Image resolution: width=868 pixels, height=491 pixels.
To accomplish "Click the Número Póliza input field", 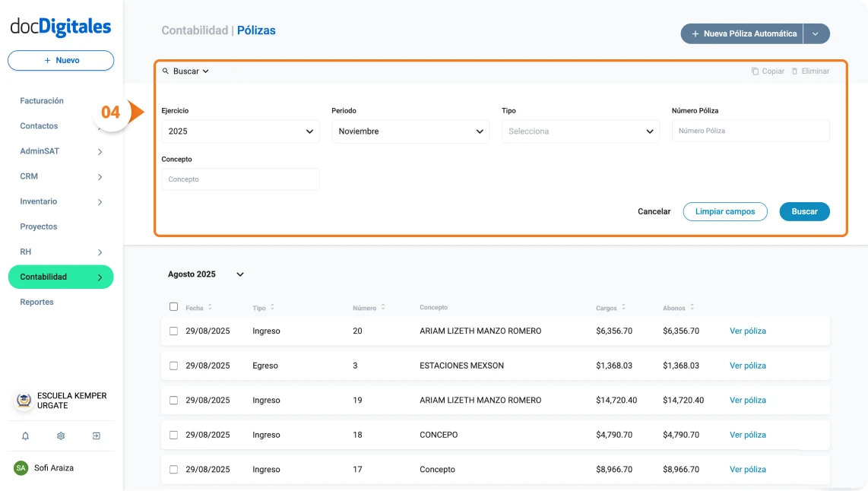I will (750, 131).
